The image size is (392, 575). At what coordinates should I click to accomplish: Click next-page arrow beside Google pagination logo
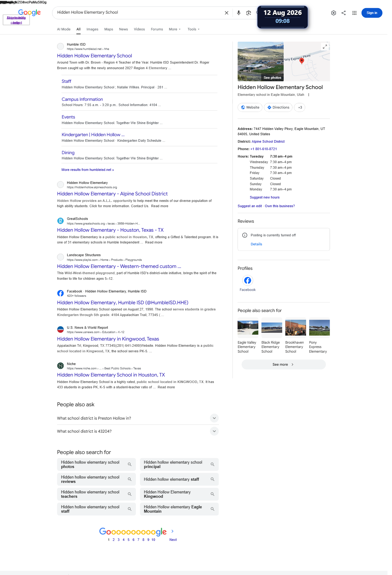pos(172,531)
